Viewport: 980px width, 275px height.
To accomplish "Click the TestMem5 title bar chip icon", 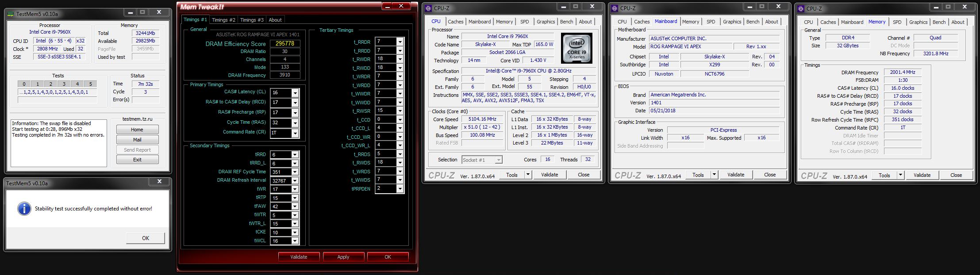I will pos(11,14).
